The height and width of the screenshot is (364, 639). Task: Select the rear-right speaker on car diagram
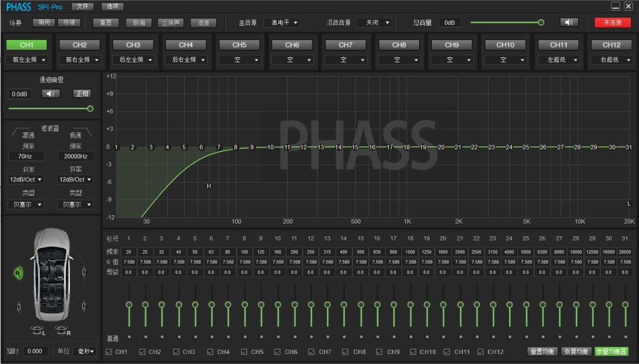tap(84, 306)
